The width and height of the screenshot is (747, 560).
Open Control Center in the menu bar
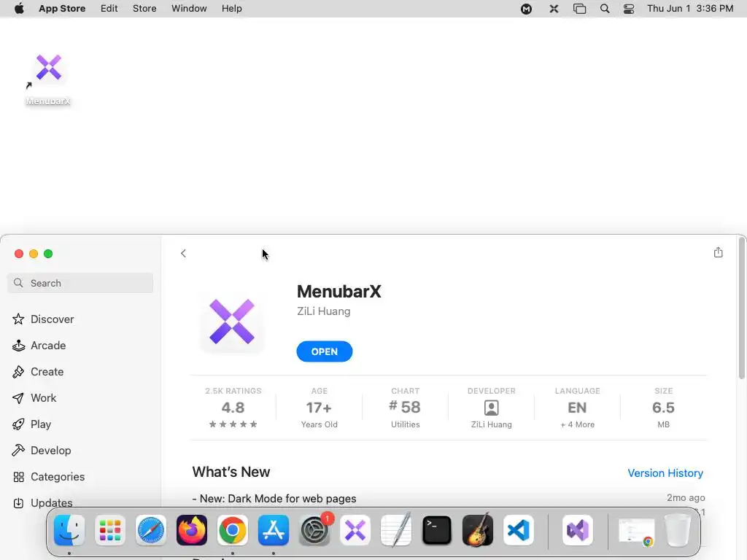click(629, 9)
